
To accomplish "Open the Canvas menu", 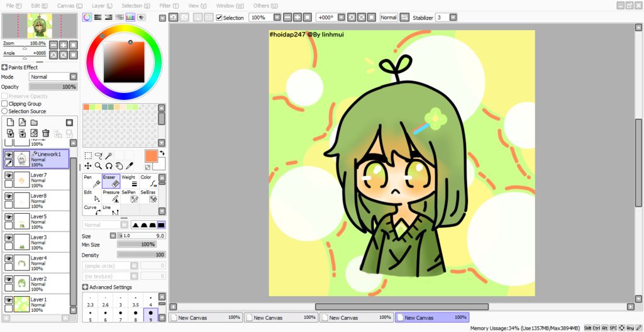I will point(70,6).
